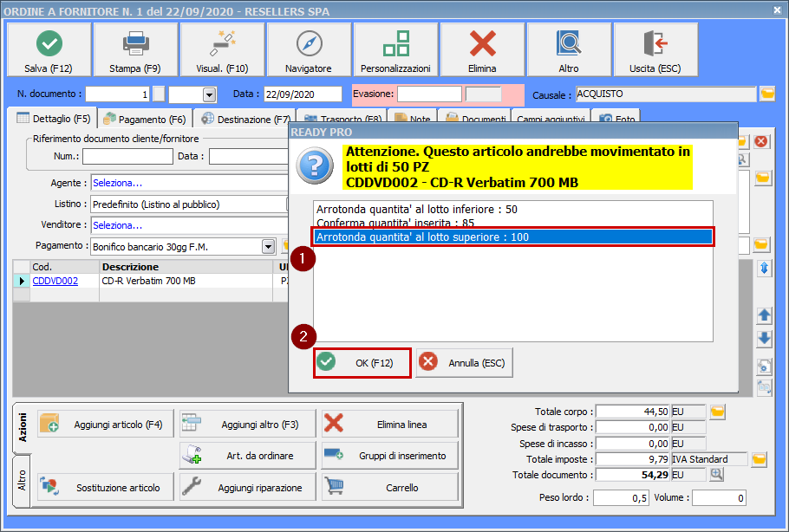
Task: Switch to Destinazione (F7) tab
Action: (245, 120)
